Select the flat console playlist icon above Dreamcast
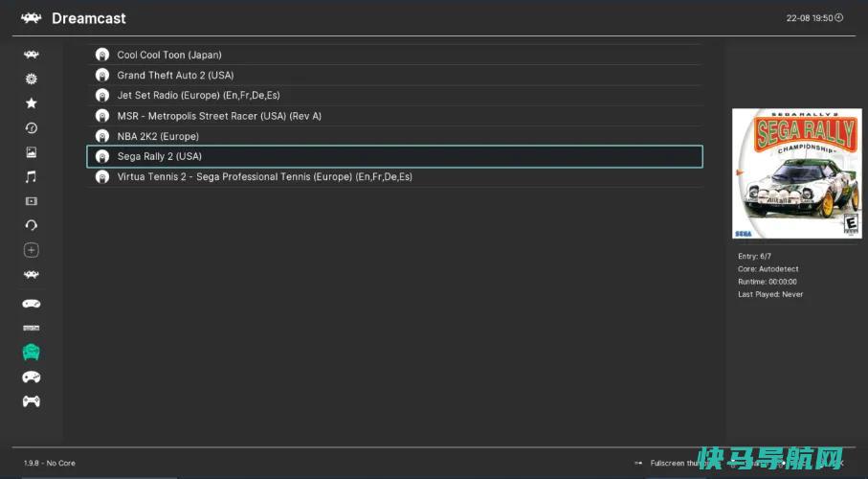This screenshot has height=479, width=868. (x=31, y=328)
